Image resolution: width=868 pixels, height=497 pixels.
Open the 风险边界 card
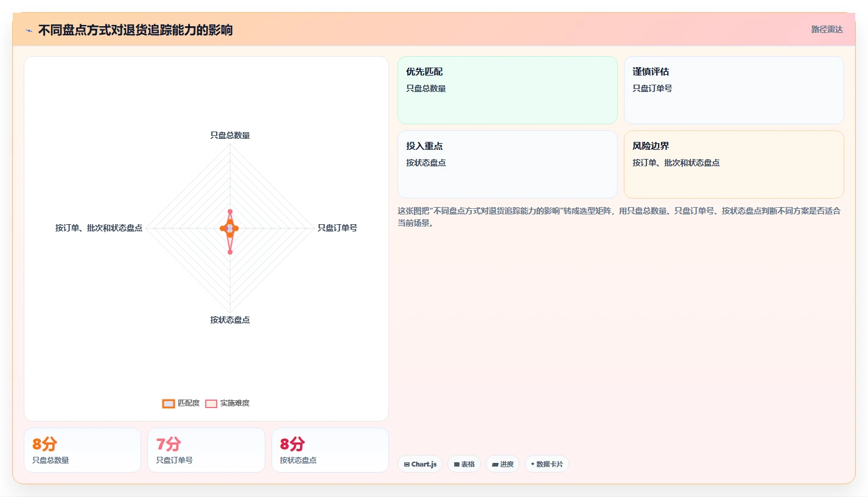[x=734, y=164]
